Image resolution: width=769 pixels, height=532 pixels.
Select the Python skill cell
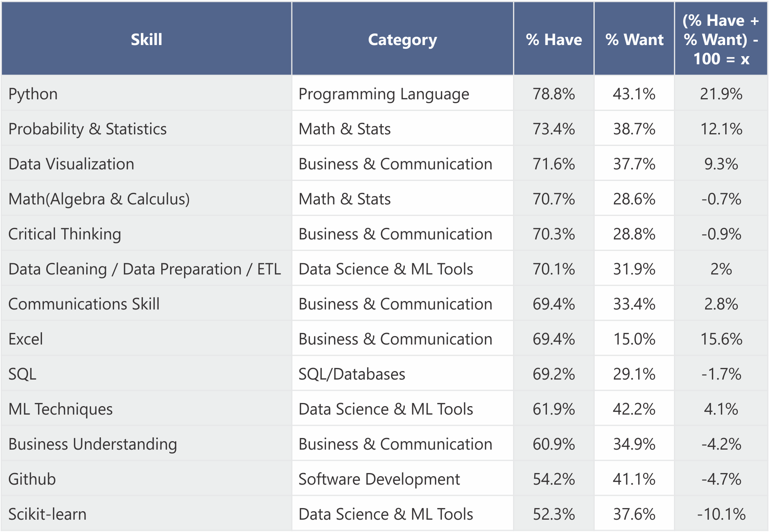[146, 94]
